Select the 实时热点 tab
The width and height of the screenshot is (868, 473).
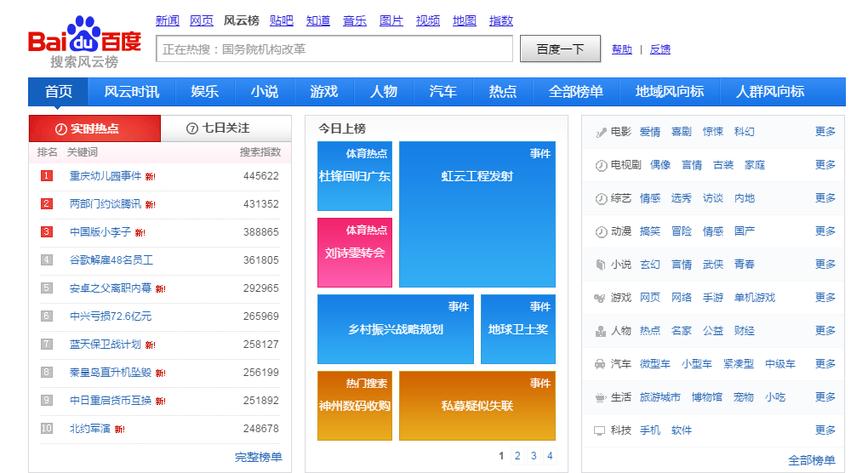click(x=94, y=128)
